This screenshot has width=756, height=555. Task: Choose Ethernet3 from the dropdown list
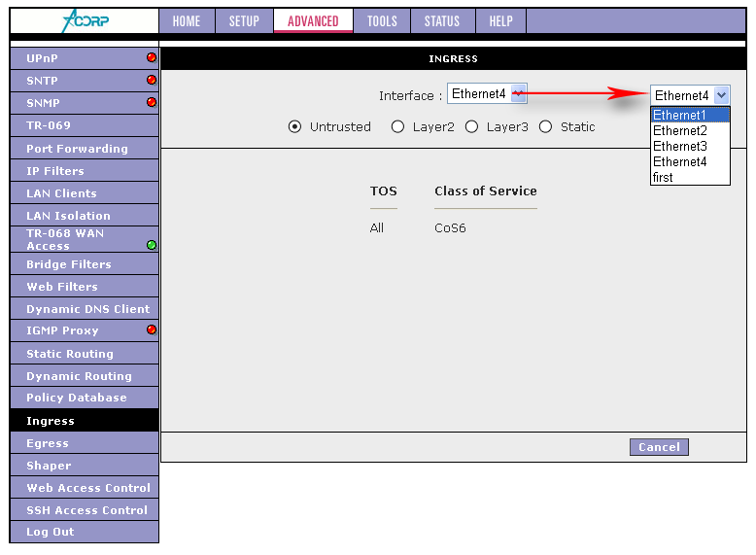coord(690,146)
